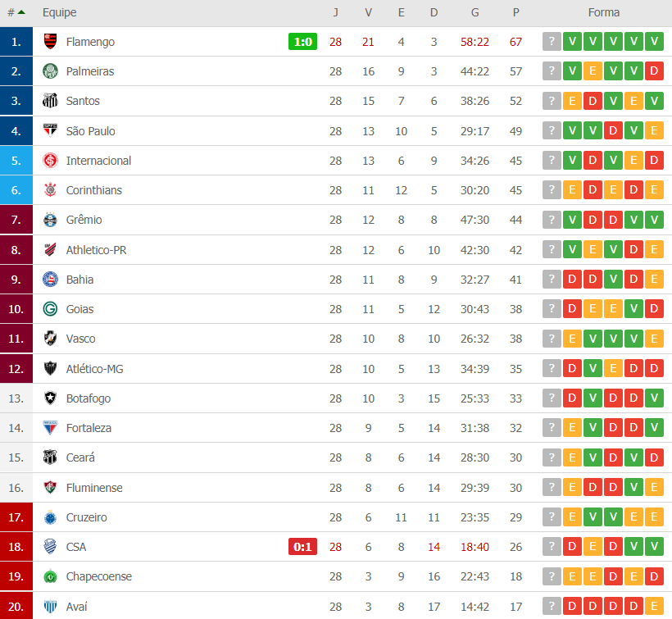The image size is (672, 619).
Task: Click CSA's red 0:1 live score badge
Action: tap(302, 547)
